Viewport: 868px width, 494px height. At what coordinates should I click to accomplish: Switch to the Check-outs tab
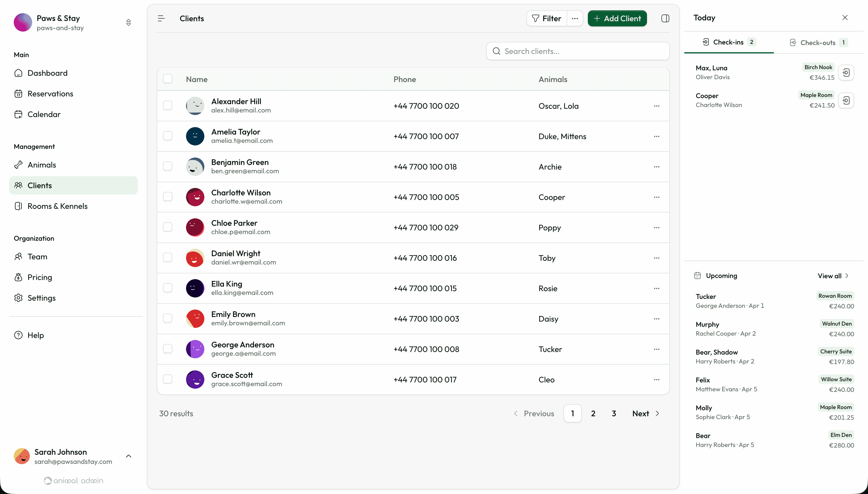click(818, 42)
